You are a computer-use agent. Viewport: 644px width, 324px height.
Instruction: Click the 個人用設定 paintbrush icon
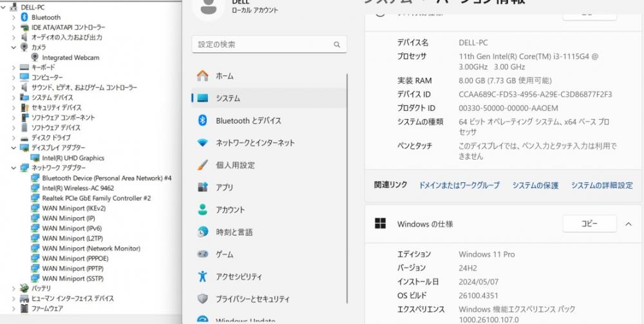point(202,165)
